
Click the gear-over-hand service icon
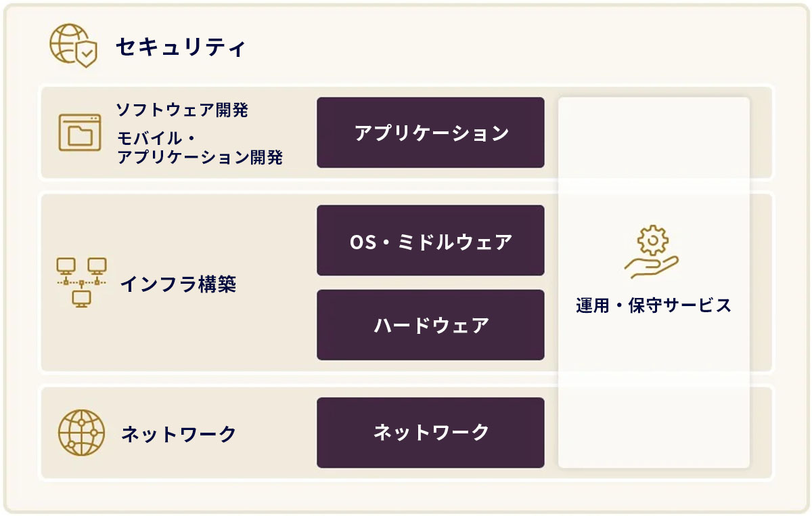651,253
